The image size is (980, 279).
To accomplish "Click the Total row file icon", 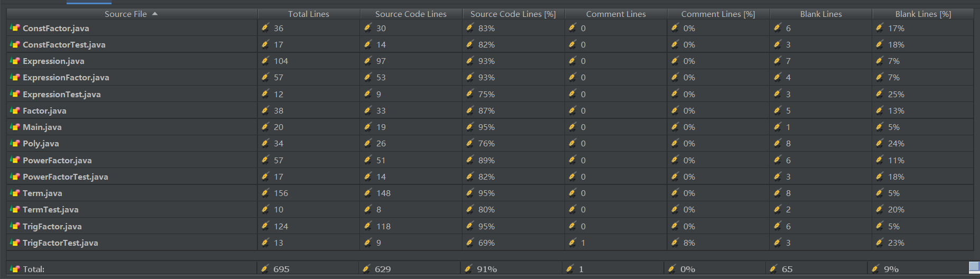I will [15, 269].
